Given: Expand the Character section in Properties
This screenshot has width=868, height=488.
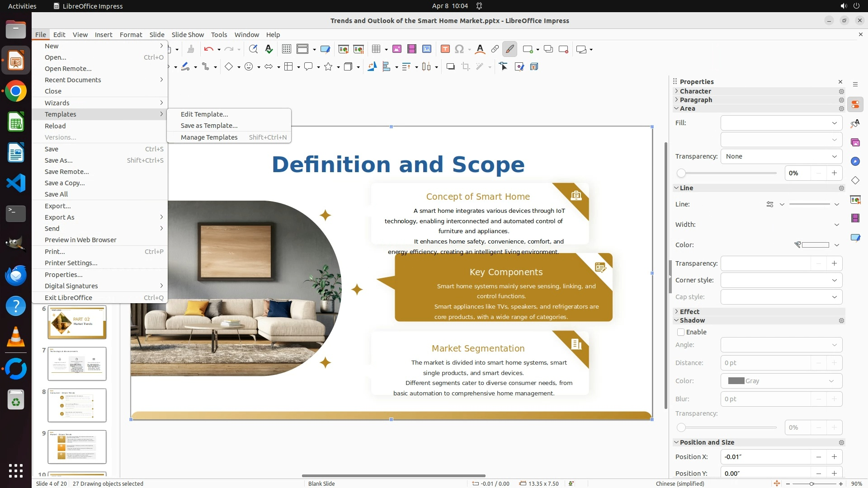Looking at the screenshot, I should click(x=695, y=91).
